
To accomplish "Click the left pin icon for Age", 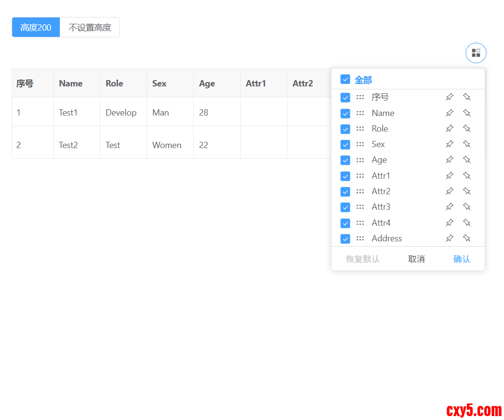I will (450, 160).
